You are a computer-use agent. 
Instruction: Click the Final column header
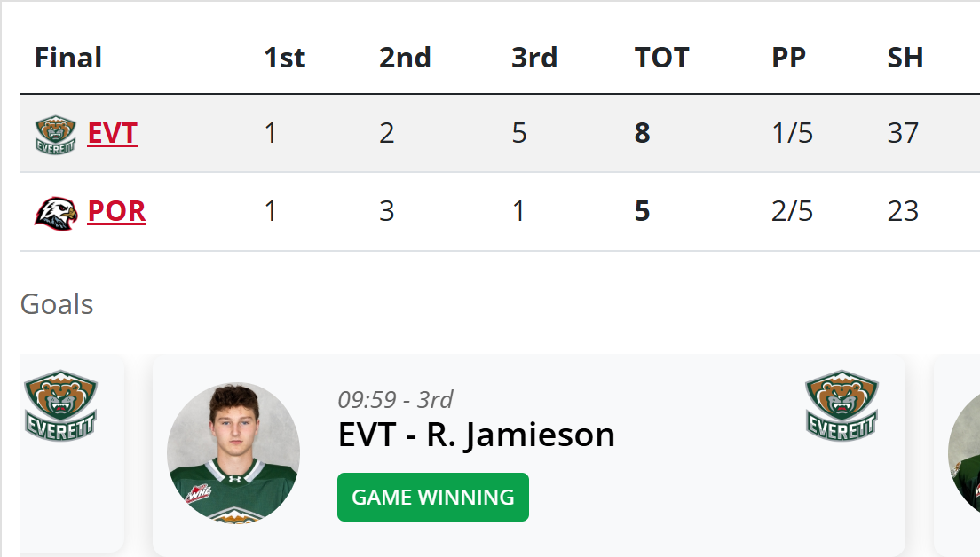(x=68, y=59)
